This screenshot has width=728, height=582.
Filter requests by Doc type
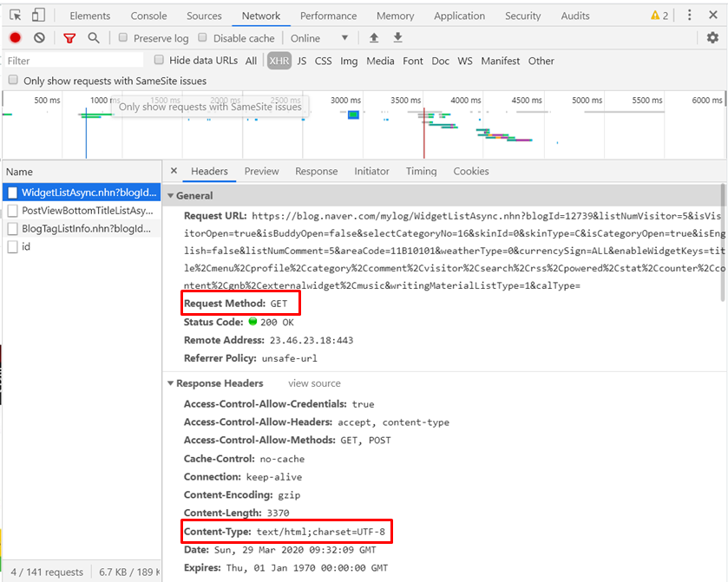point(440,61)
